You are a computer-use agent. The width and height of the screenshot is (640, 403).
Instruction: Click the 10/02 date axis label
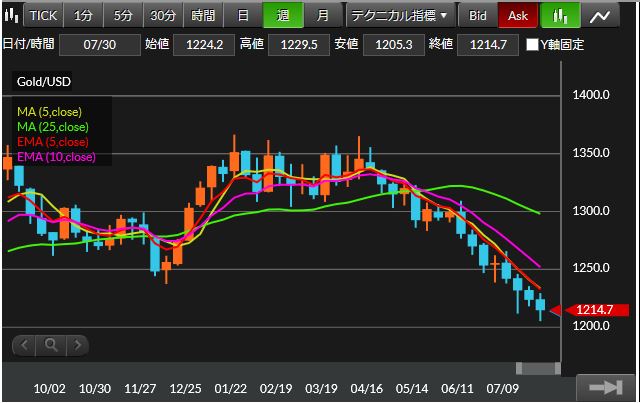click(49, 388)
